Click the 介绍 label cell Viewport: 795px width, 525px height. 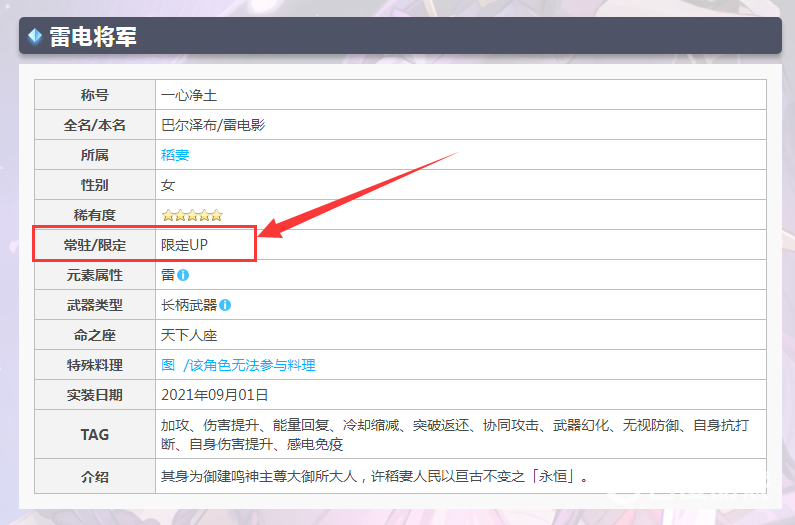pyautogui.click(x=95, y=476)
